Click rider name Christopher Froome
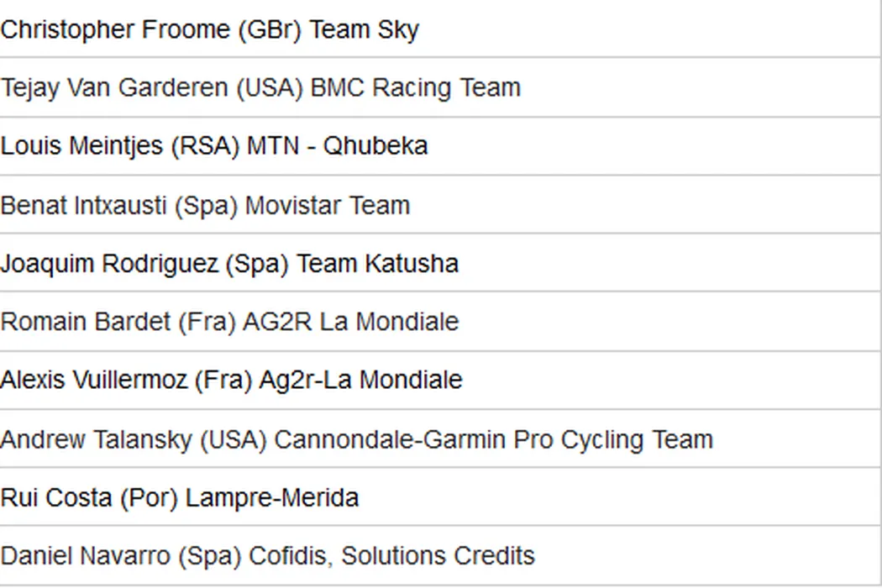 [115, 29]
